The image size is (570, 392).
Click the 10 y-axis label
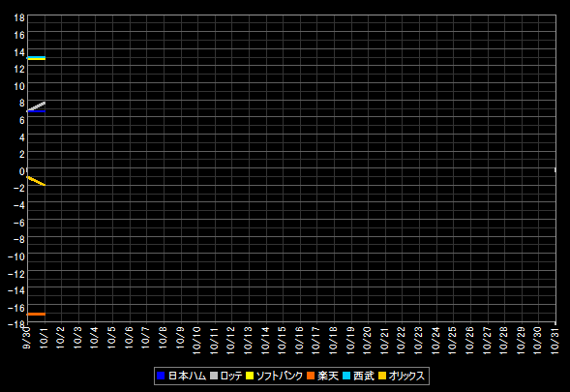(x=19, y=86)
